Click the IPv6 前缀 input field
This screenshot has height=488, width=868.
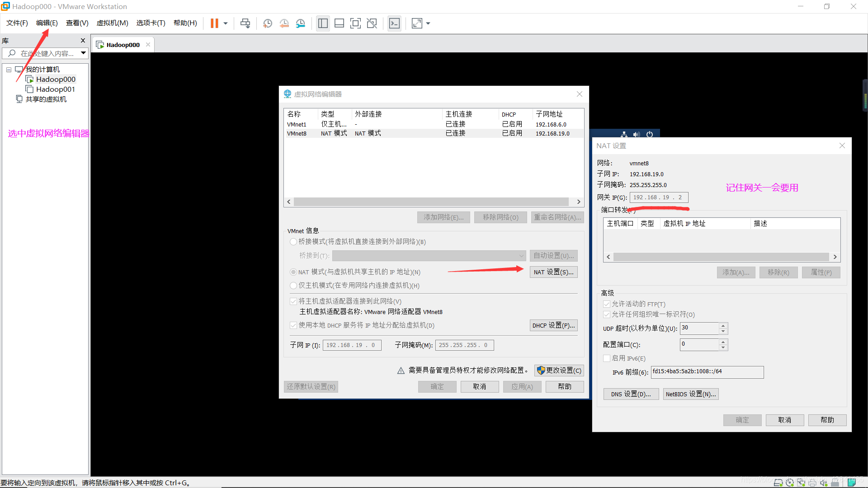(707, 372)
